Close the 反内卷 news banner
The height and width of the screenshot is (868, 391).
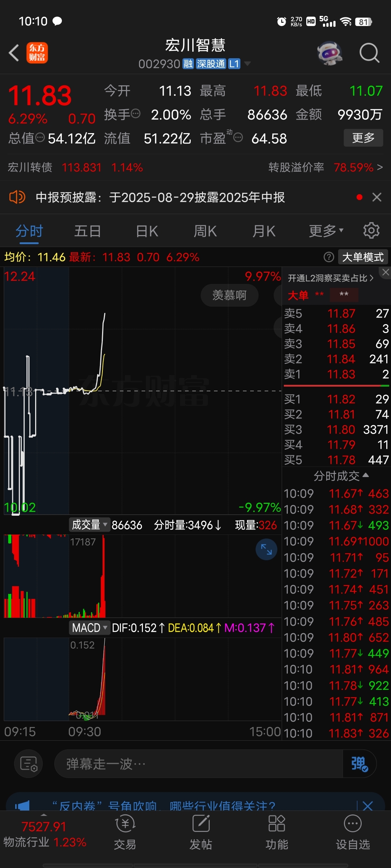click(367, 806)
